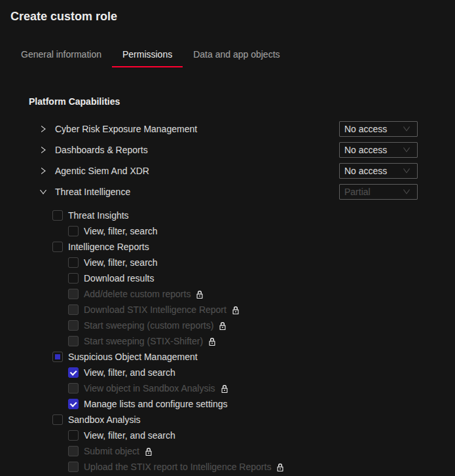Switch to the General information tab

click(x=61, y=54)
